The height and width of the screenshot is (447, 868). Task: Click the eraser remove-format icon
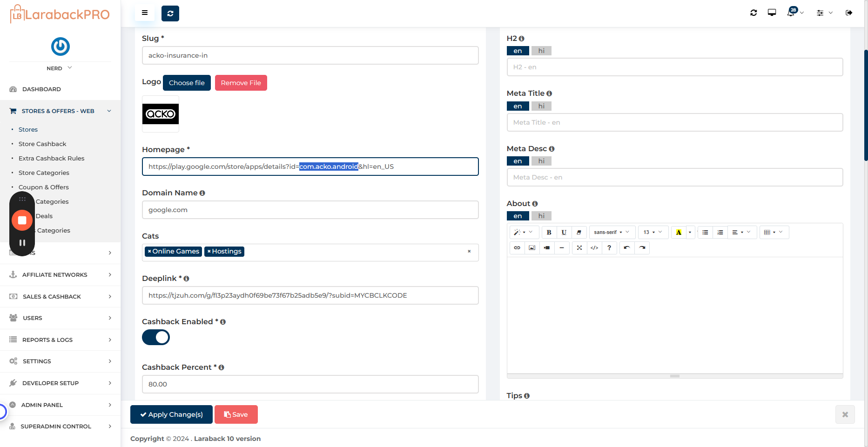pyautogui.click(x=579, y=232)
